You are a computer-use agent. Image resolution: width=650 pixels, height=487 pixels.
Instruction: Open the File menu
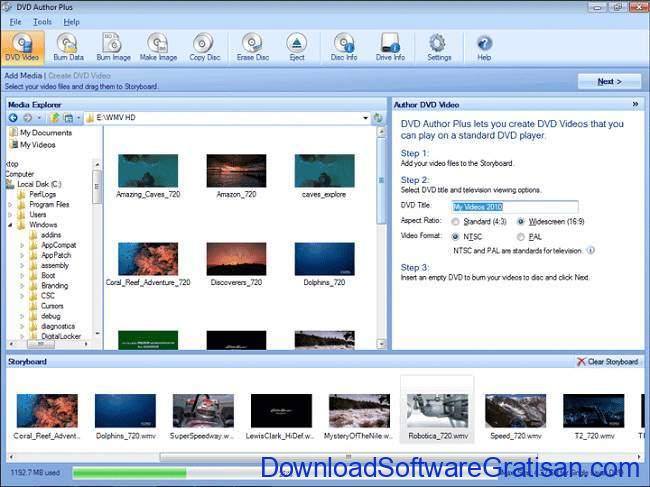(x=15, y=22)
